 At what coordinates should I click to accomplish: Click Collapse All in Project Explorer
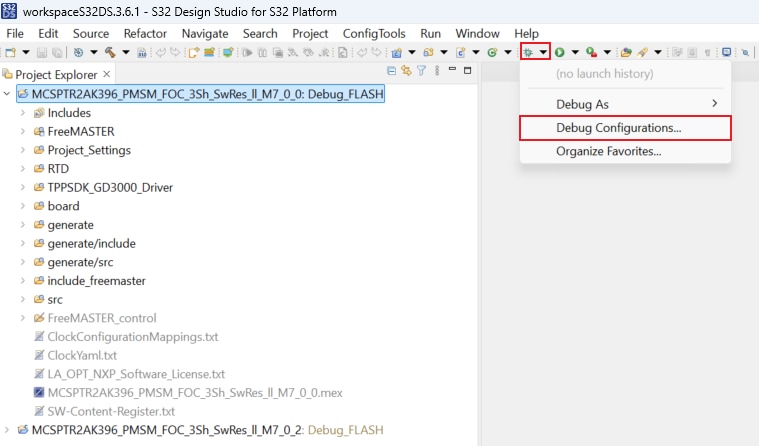(391, 71)
